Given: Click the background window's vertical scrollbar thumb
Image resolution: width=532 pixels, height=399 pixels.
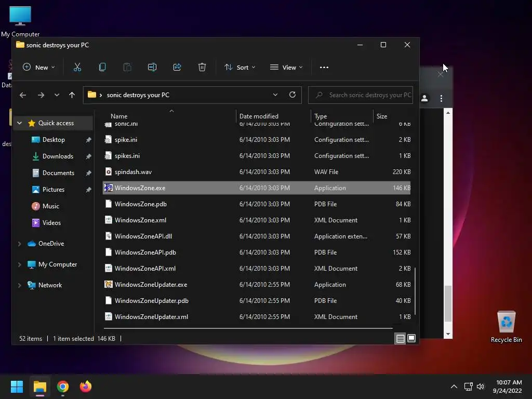Looking at the screenshot, I should point(448,303).
